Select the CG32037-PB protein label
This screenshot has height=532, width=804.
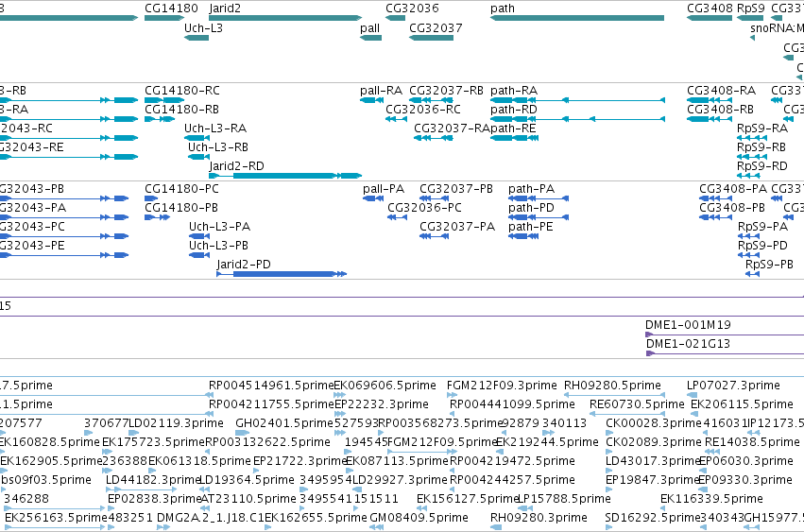pos(456,188)
